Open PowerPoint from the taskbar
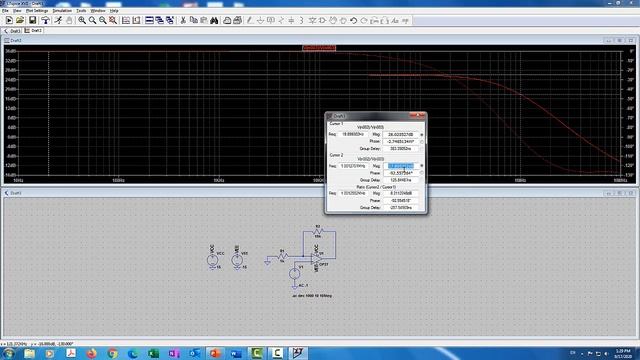The height and width of the screenshot is (360, 640). [x=215, y=353]
